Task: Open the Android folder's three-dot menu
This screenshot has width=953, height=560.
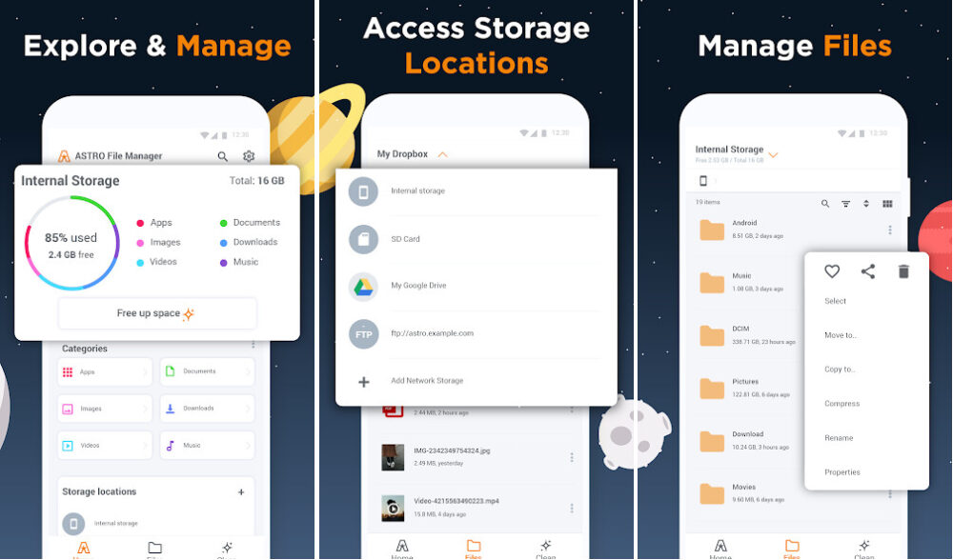Action: [890, 230]
